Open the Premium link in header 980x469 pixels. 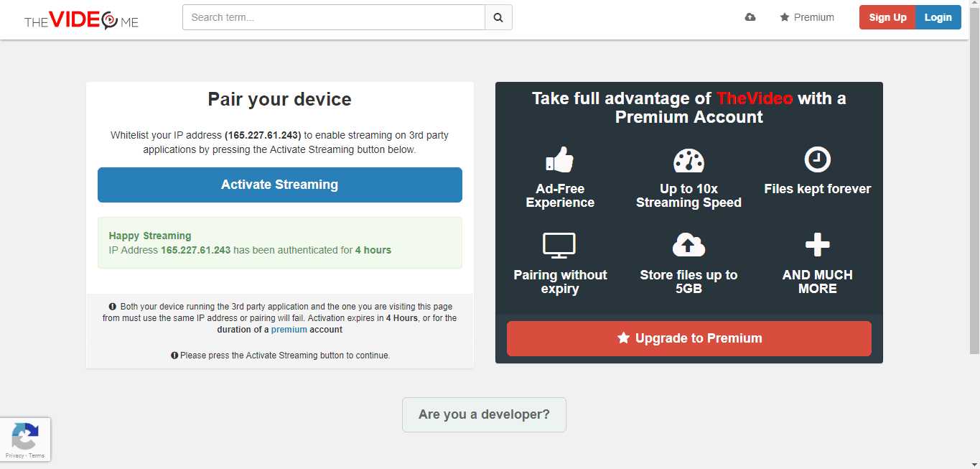(807, 17)
